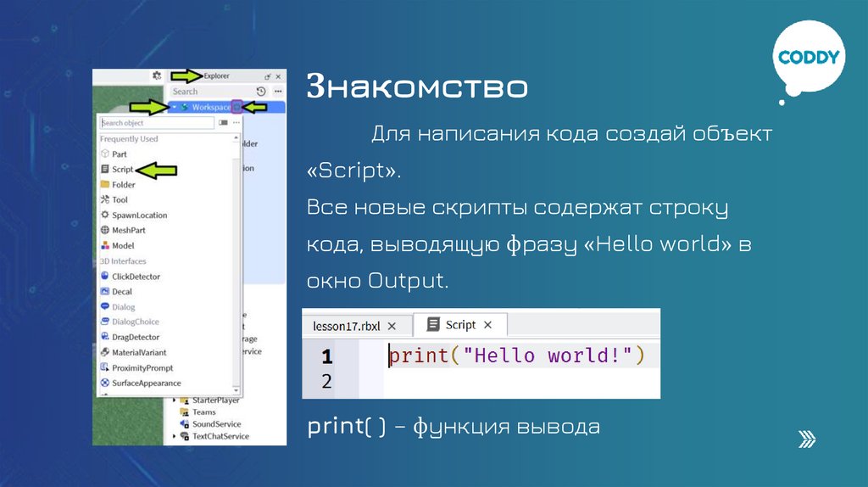This screenshot has height=487, width=868.
Task: Click the object list scrollbar down arrow
Action: pos(236,390)
